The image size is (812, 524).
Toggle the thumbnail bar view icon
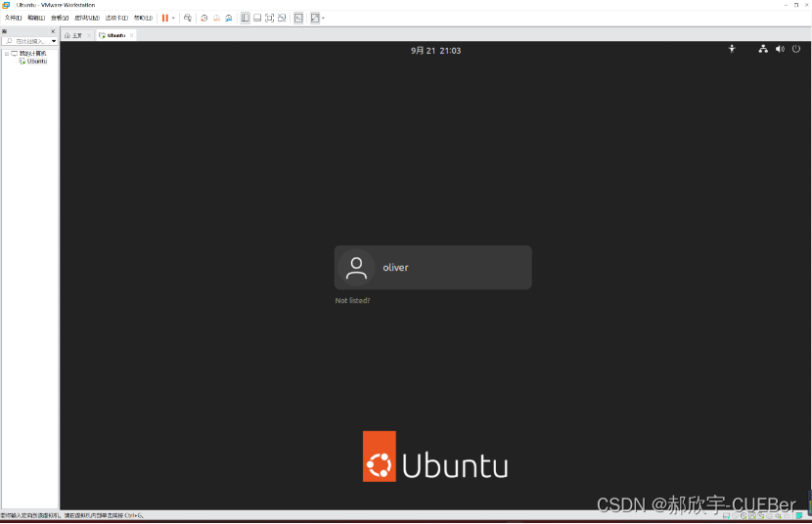click(x=257, y=19)
